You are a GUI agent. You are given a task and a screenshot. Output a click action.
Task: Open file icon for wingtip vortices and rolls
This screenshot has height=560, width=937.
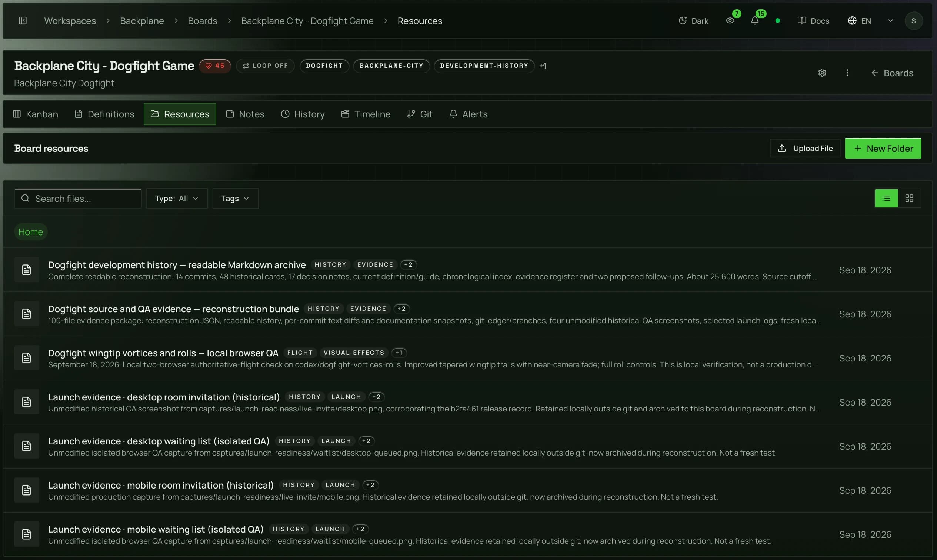click(x=26, y=358)
